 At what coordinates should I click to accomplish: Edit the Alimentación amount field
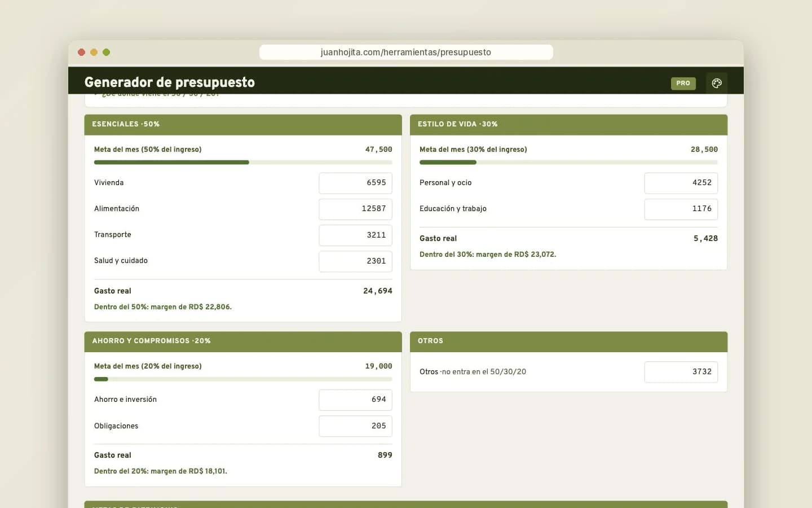(355, 209)
